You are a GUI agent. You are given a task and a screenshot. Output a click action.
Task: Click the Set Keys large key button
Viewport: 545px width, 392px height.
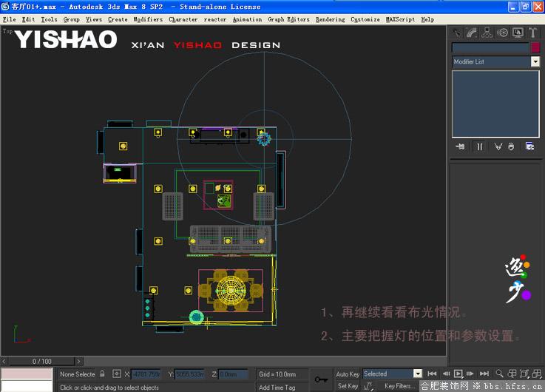point(321,379)
